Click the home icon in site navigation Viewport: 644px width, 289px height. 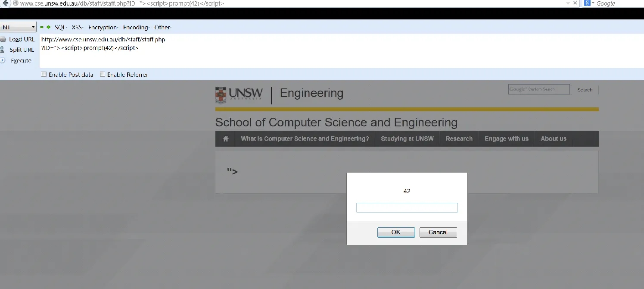click(226, 139)
